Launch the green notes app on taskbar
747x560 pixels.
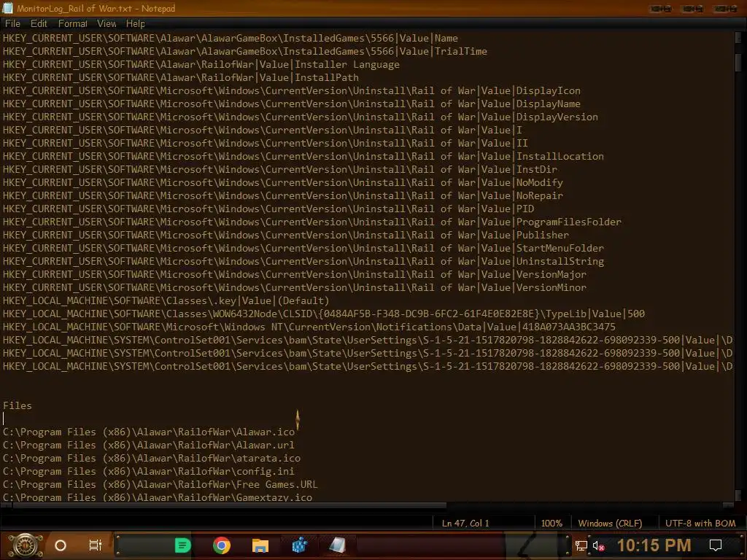tap(182, 545)
